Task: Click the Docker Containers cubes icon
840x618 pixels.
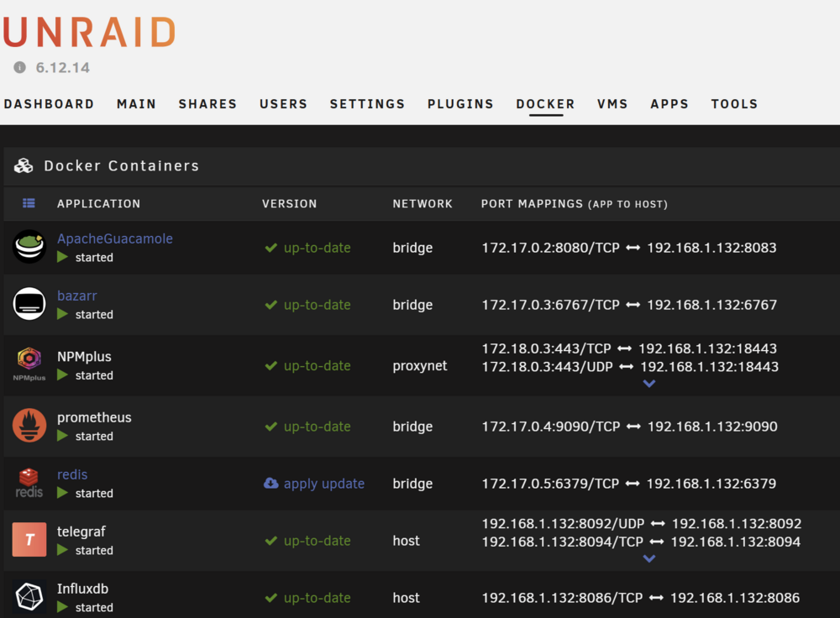Action: (x=23, y=166)
